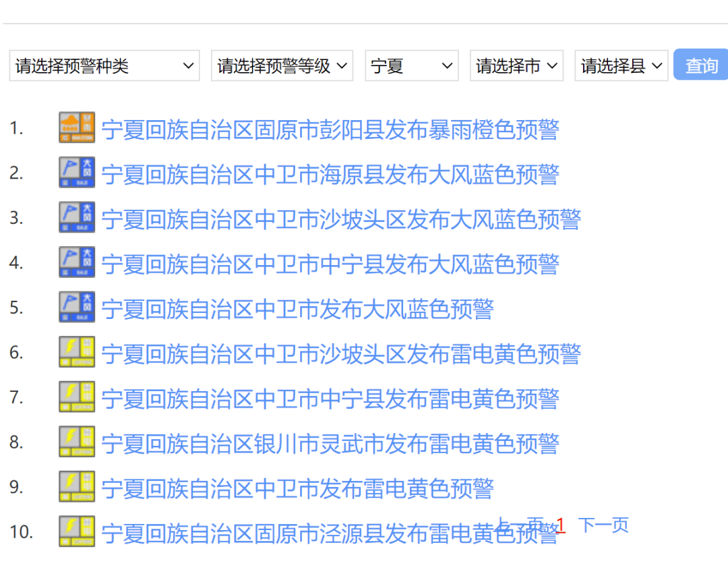Click the lightning yellow icon for Jingyuan County
728x578 pixels.
76,531
